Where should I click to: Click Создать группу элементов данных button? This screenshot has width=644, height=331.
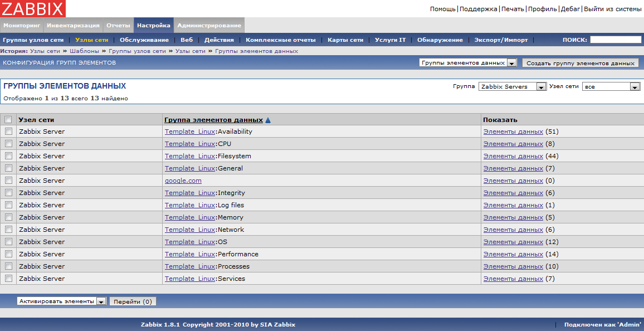[x=580, y=63]
